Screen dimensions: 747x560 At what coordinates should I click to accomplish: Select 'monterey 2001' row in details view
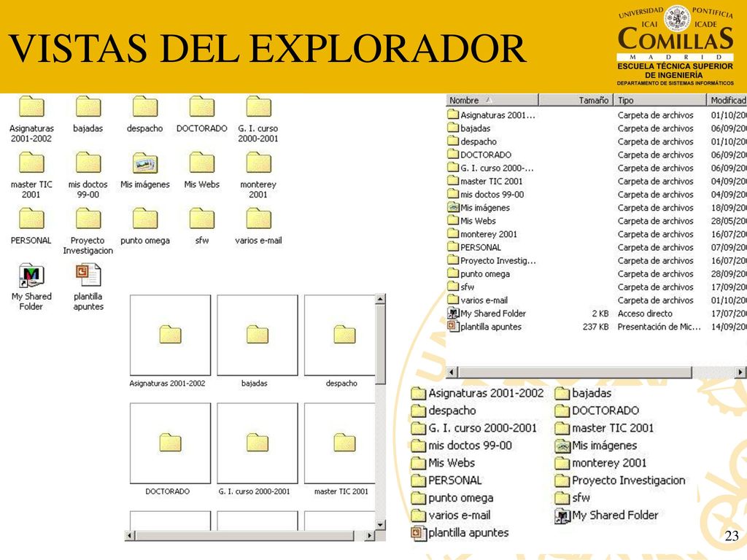597,234
